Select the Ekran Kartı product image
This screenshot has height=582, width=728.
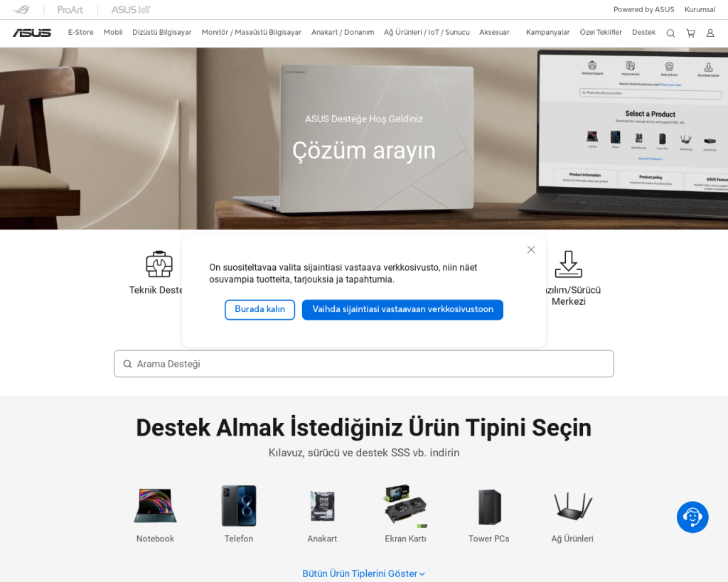pyautogui.click(x=405, y=507)
